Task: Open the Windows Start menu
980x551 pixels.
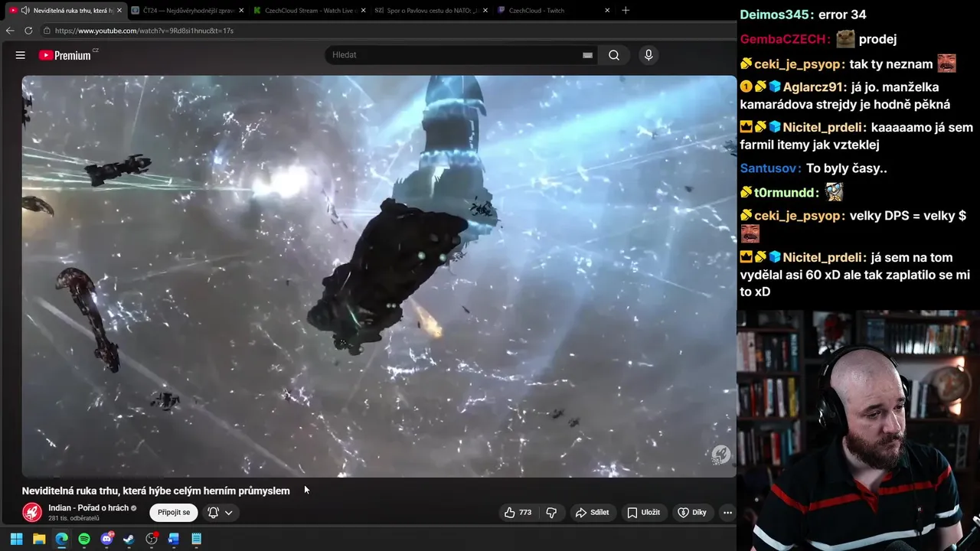Action: coord(16,539)
